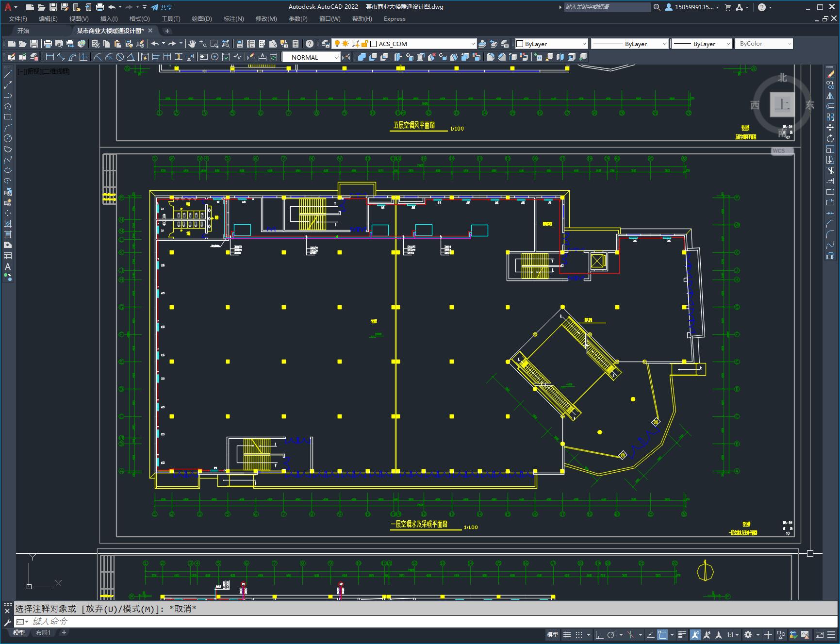
Task: Toggle snap mode in status bar
Action: (x=579, y=634)
